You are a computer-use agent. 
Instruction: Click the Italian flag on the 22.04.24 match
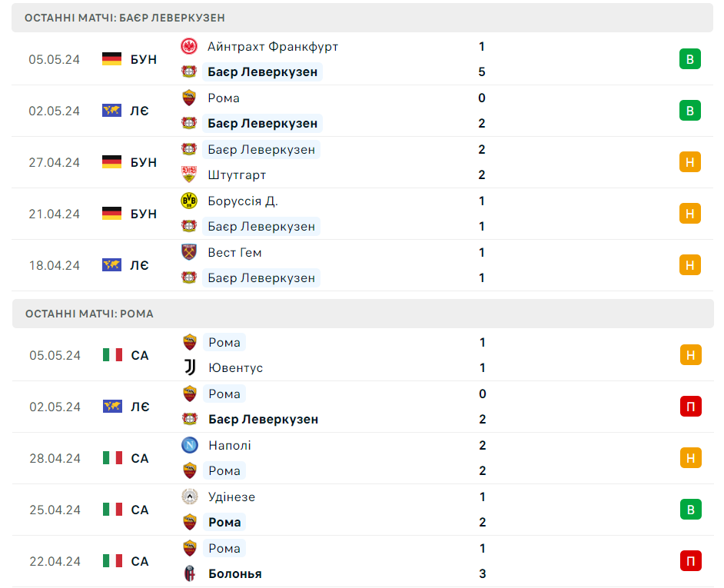(x=113, y=561)
